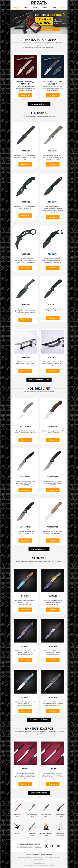Select the Фиксированные ножи category icon
This screenshot has width=78, height=868.
click(x=32, y=808)
